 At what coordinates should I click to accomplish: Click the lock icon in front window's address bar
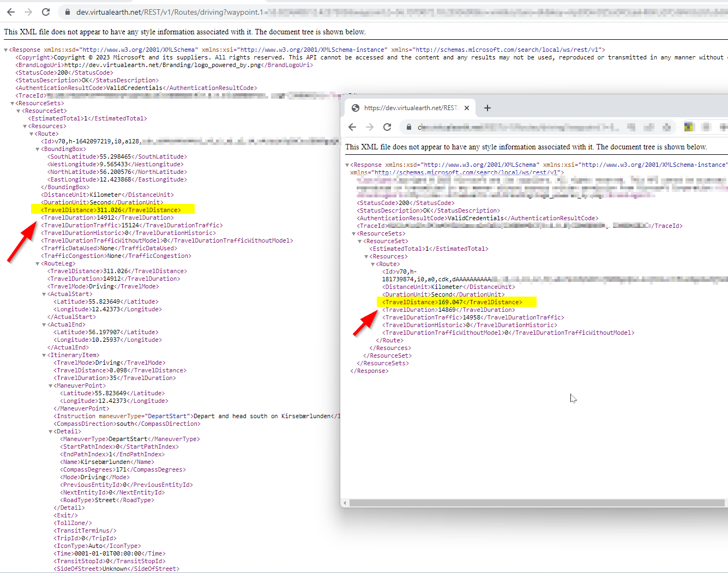408,127
